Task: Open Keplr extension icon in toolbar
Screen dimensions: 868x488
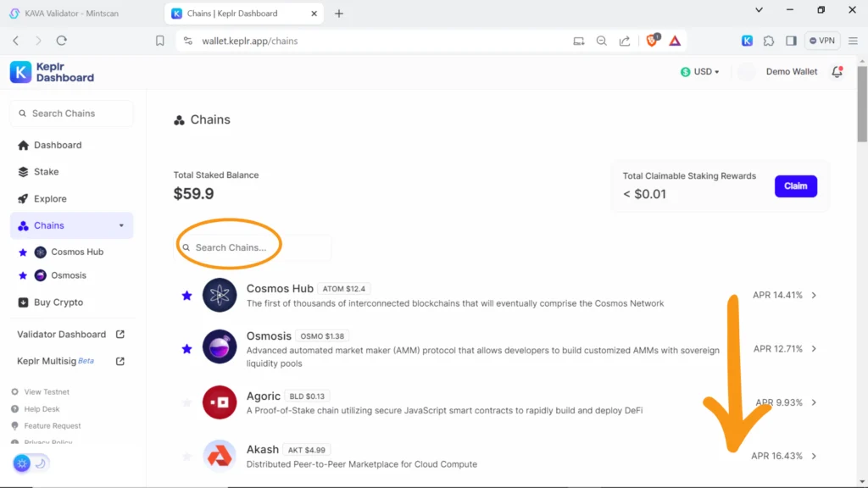Action: [x=747, y=41]
